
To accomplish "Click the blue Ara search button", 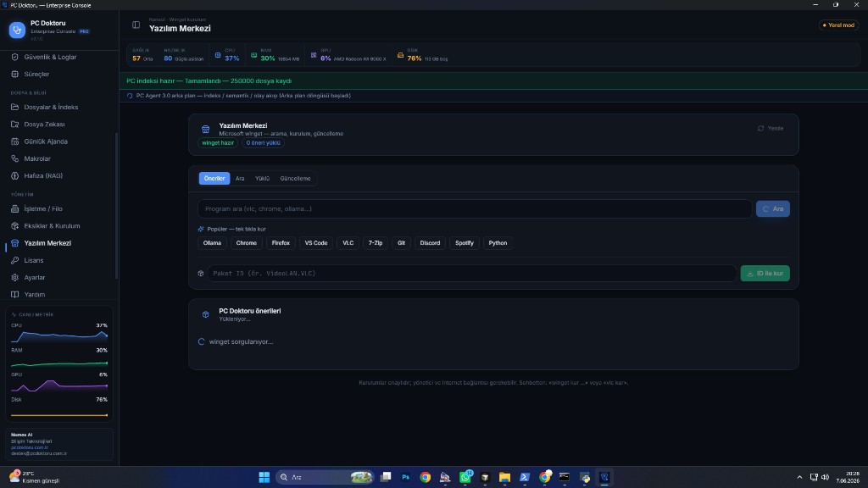I will click(x=773, y=209).
